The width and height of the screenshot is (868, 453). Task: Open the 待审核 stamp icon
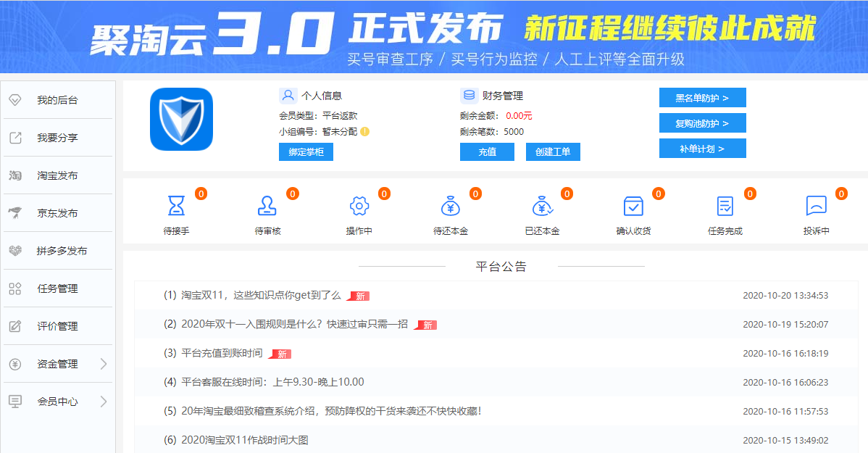[267, 205]
